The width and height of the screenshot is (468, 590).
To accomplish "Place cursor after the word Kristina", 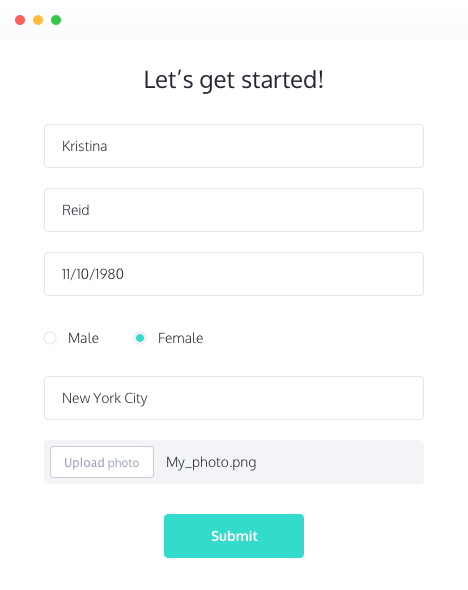I will 108,146.
